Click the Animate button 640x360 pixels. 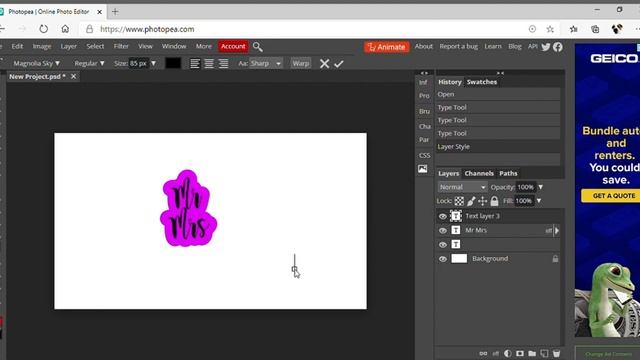[x=387, y=47]
